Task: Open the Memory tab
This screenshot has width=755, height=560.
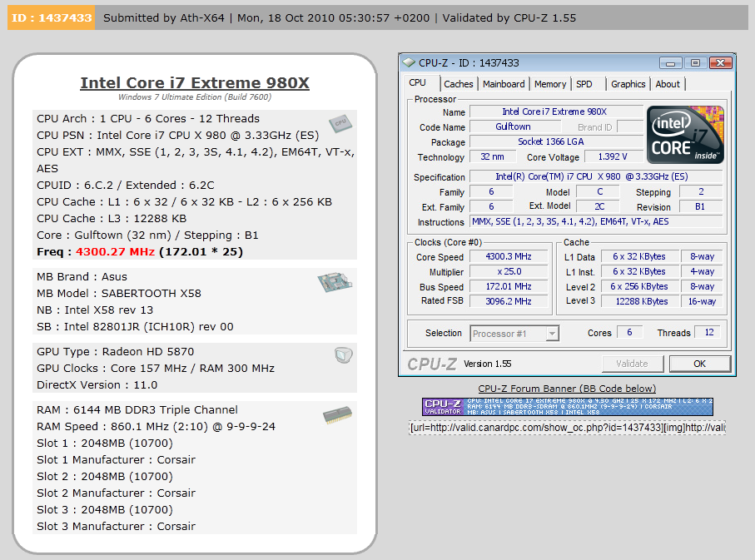Action: [x=550, y=84]
